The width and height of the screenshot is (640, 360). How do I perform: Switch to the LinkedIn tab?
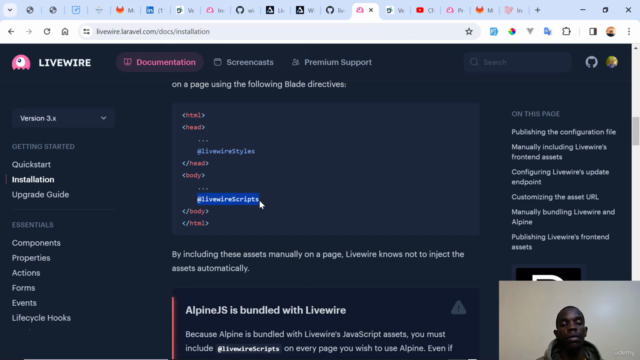pos(155,10)
